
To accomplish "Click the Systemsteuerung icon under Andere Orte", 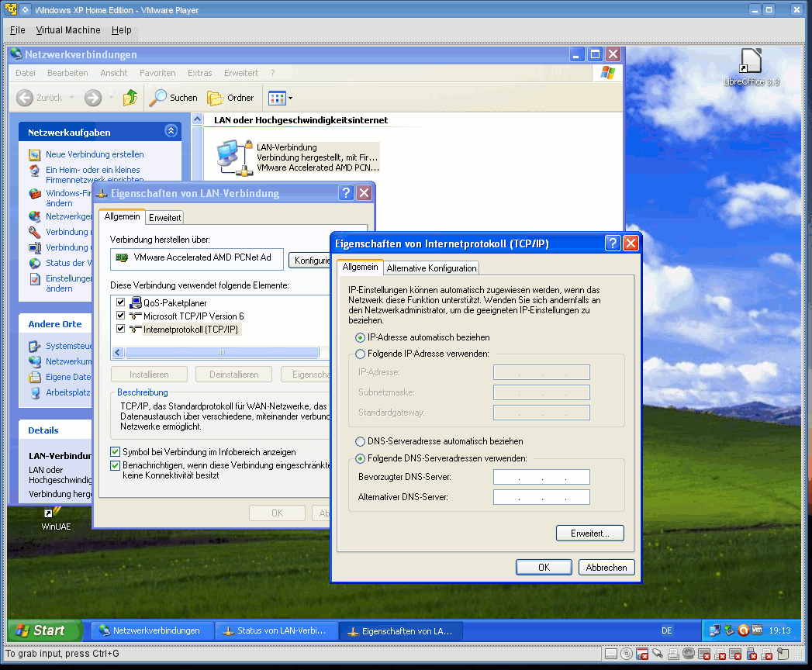I will (x=35, y=346).
